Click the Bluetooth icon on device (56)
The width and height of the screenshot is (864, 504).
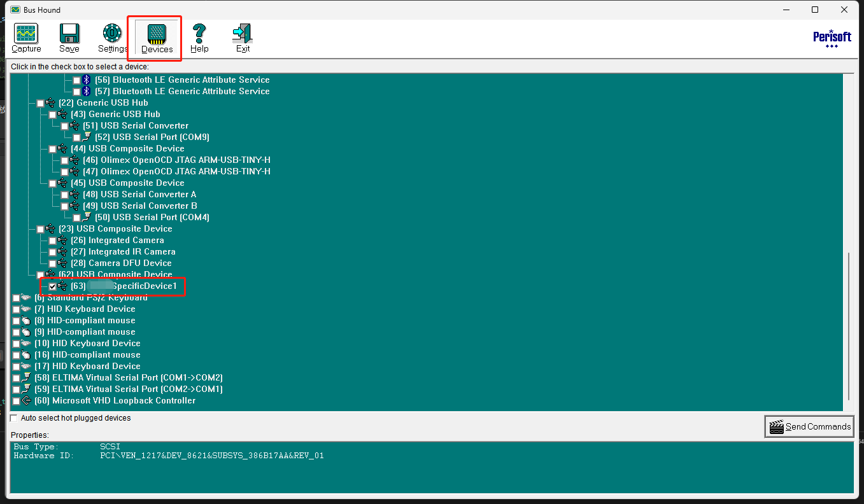coord(87,80)
